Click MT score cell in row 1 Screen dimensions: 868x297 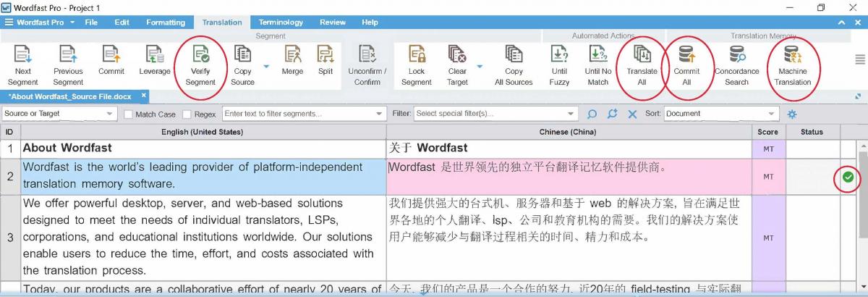[768, 148]
